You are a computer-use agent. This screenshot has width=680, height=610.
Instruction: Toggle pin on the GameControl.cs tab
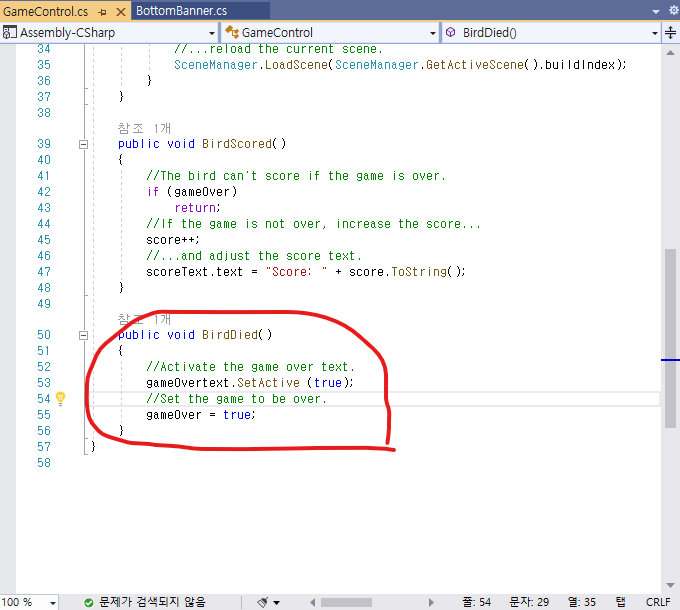tap(103, 12)
